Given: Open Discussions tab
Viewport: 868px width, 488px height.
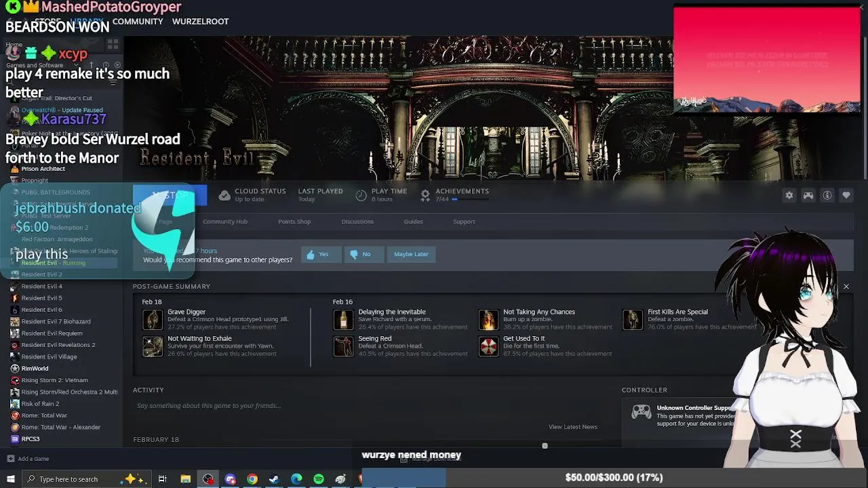Looking at the screenshot, I should pos(357,222).
